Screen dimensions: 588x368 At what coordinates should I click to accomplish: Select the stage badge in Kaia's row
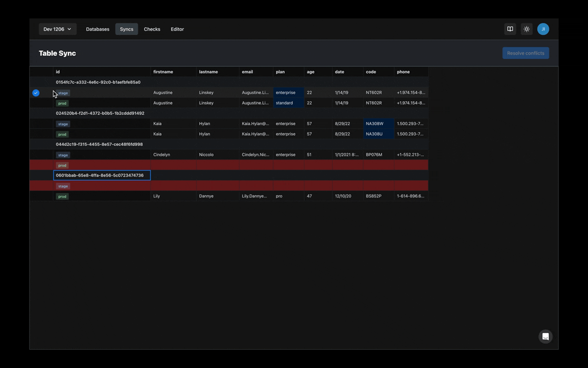point(62,124)
